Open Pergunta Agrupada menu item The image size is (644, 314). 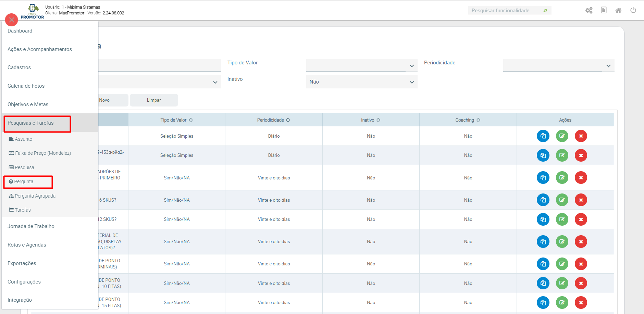pyautogui.click(x=35, y=196)
